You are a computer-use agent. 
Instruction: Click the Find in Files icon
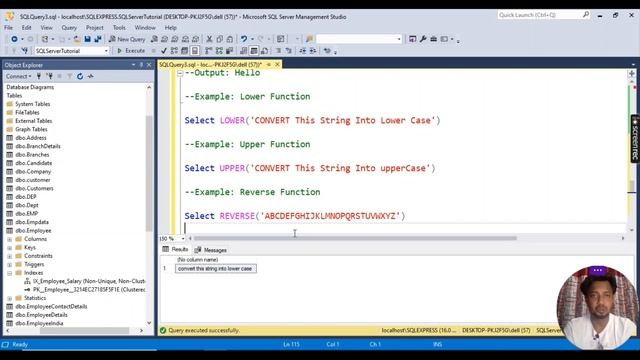309,39
